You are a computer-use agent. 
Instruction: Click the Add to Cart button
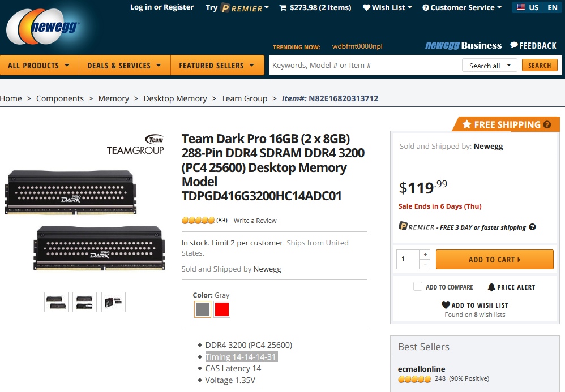pos(494,260)
